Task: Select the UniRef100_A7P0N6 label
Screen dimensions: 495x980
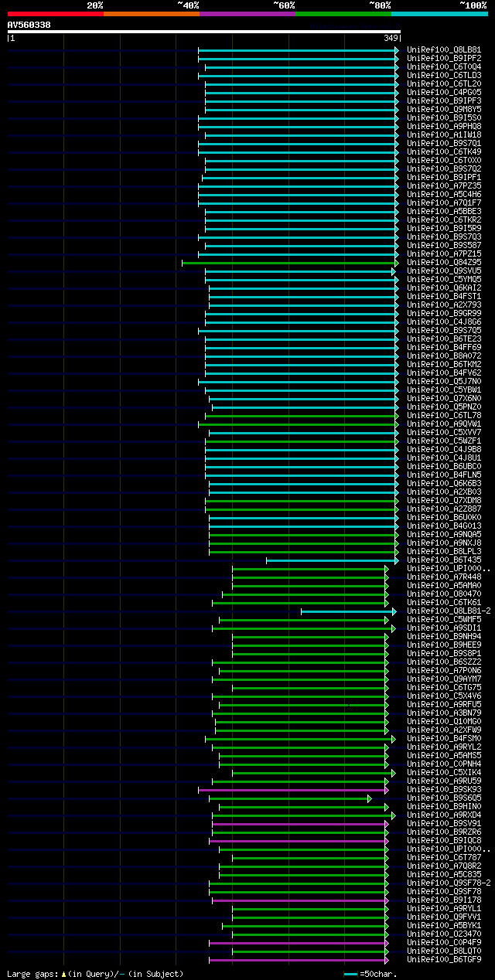Action: pyautogui.click(x=444, y=671)
